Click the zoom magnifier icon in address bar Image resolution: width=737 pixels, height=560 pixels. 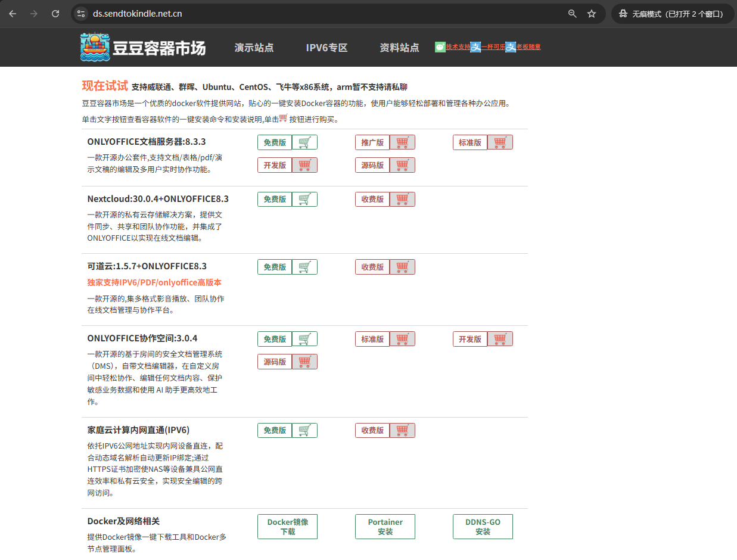pyautogui.click(x=573, y=14)
